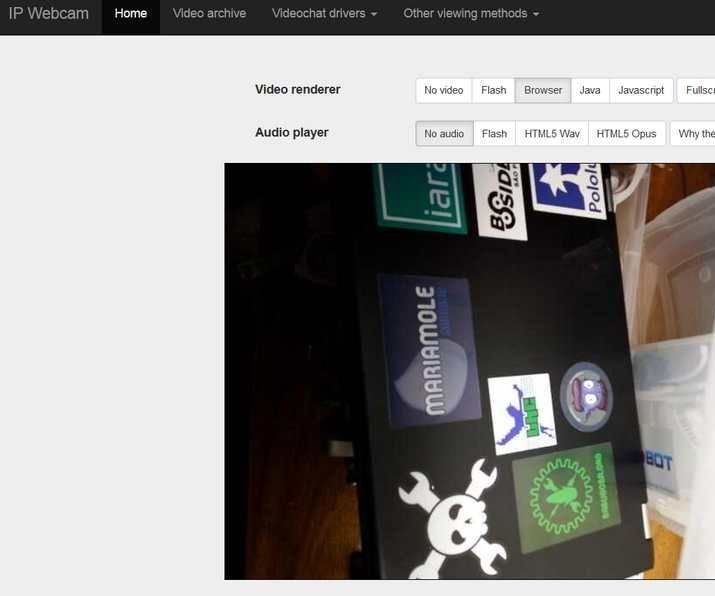715x596 pixels.
Task: Open the IP Webcam brand link
Action: pos(48,13)
